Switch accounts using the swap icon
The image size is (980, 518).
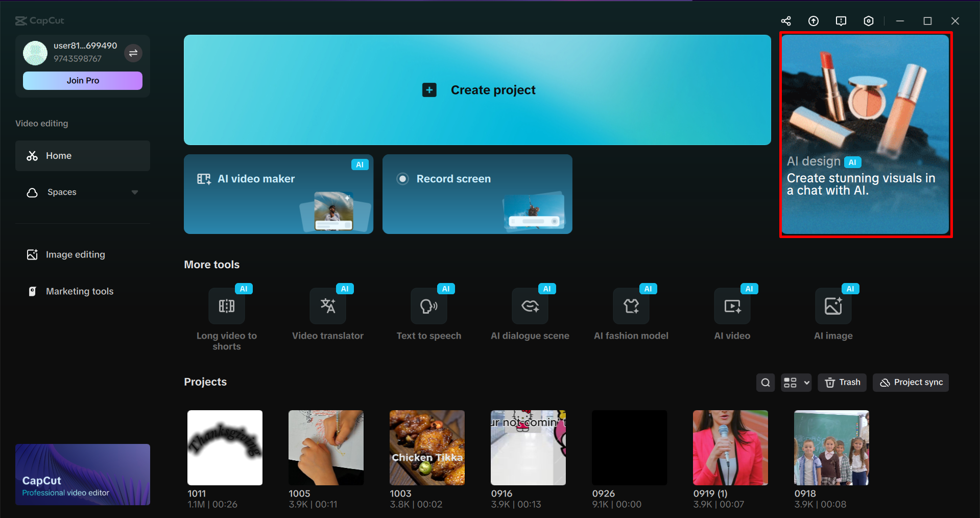tap(133, 53)
